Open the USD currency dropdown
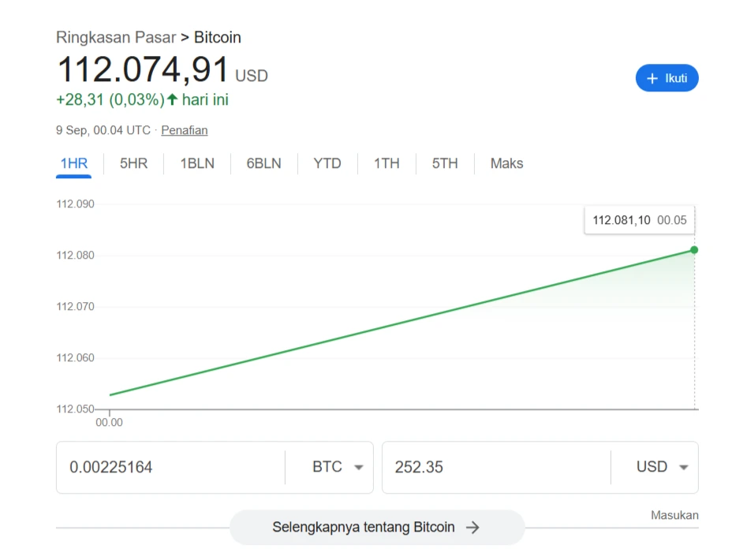This screenshot has width=747, height=560. click(663, 467)
